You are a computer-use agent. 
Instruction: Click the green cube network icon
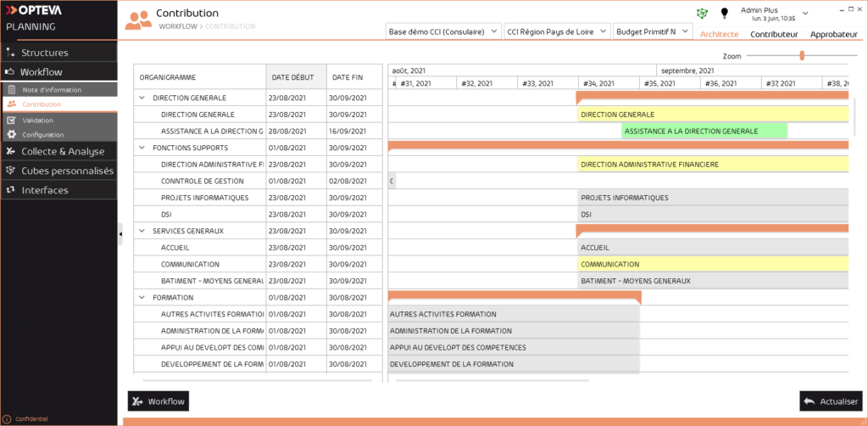click(x=702, y=14)
